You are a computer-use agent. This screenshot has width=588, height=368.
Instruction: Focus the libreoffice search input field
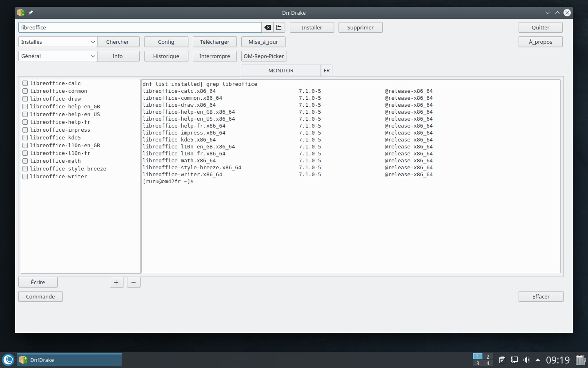(x=140, y=27)
